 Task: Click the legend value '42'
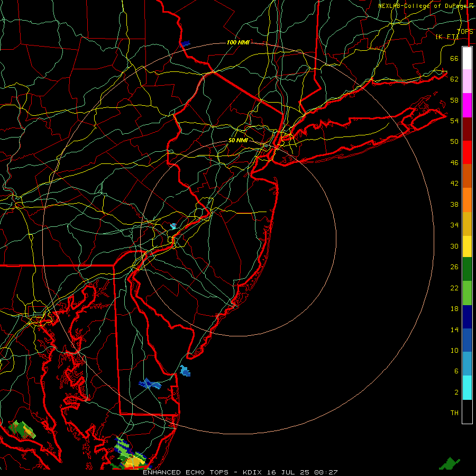(x=454, y=184)
